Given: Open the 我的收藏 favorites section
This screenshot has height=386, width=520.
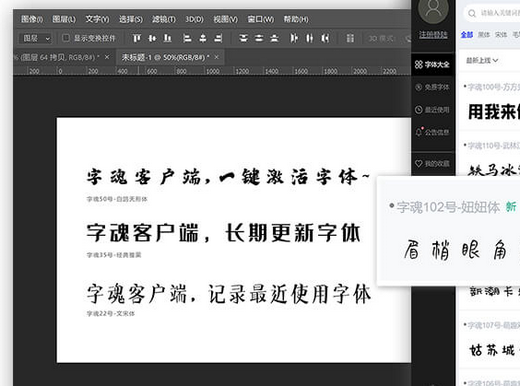Looking at the screenshot, I should (x=433, y=164).
